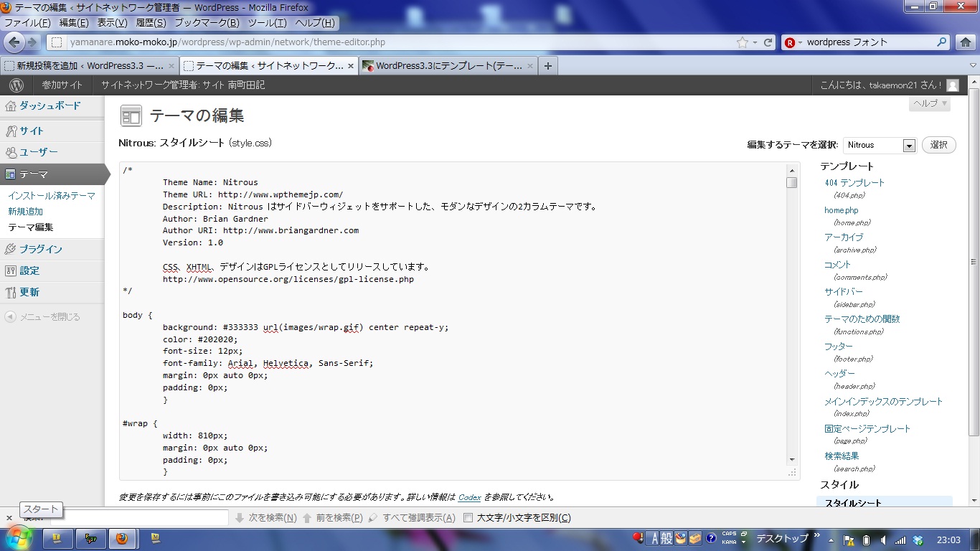Open the Codex link below editor
This screenshot has height=551, width=980.
coord(469,497)
